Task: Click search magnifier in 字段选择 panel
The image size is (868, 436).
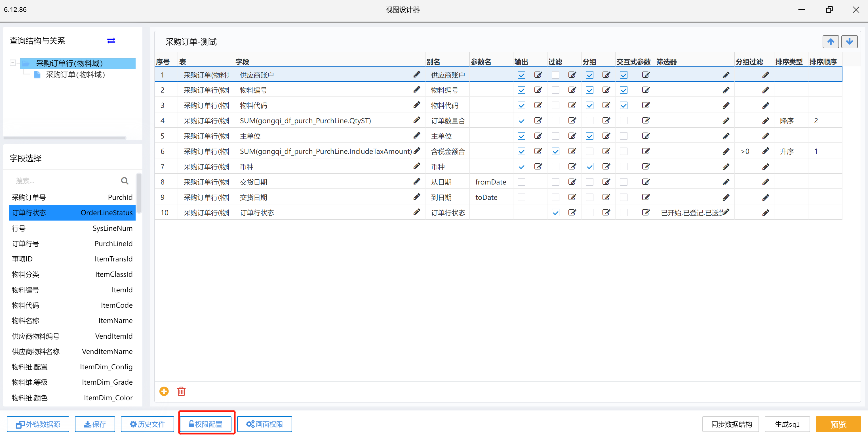Action: tap(125, 181)
